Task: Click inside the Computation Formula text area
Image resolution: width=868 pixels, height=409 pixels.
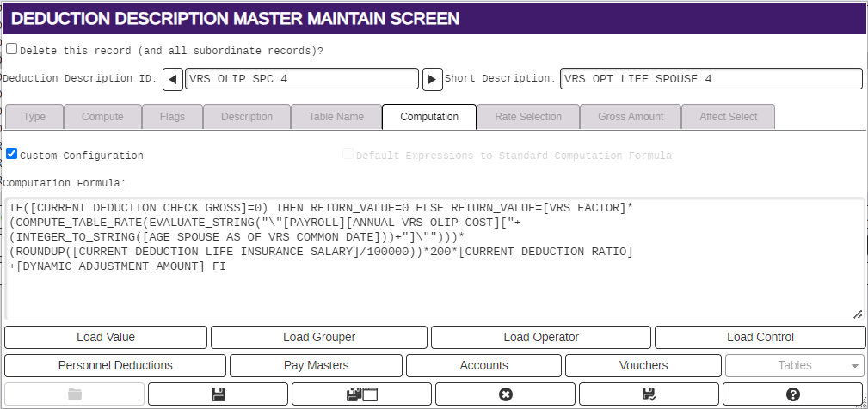Action: tap(434, 259)
